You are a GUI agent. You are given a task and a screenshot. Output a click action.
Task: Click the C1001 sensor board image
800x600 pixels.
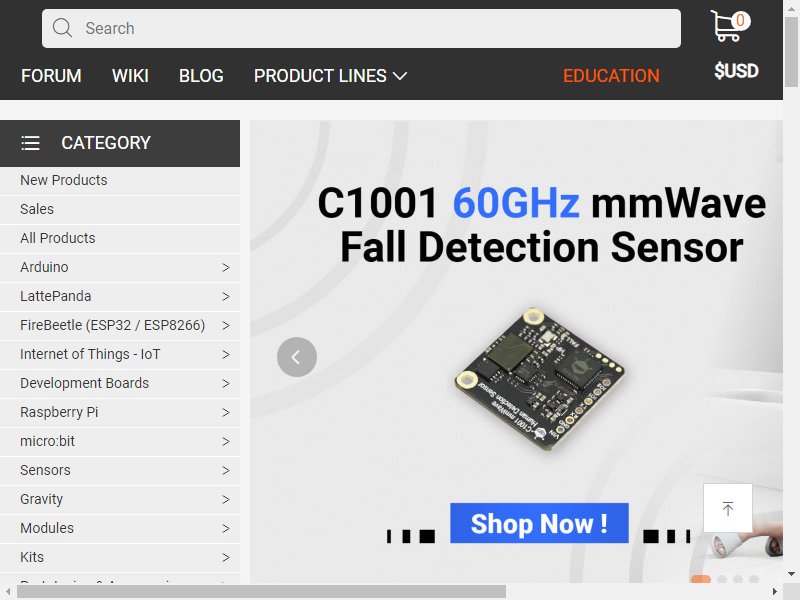tap(539, 379)
